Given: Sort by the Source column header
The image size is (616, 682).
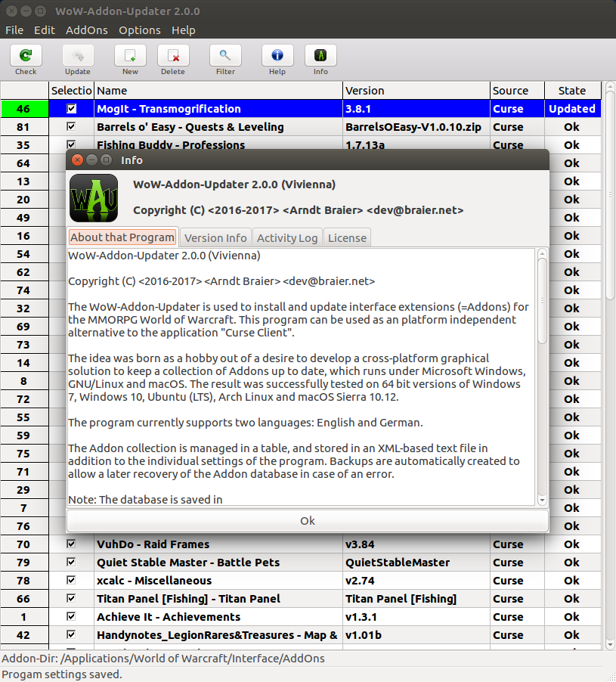Looking at the screenshot, I should [517, 91].
